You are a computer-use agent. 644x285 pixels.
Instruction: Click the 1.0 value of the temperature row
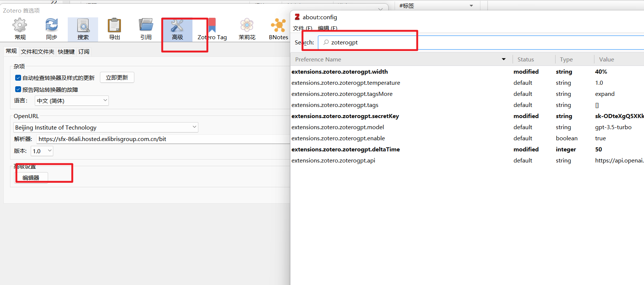click(x=599, y=83)
